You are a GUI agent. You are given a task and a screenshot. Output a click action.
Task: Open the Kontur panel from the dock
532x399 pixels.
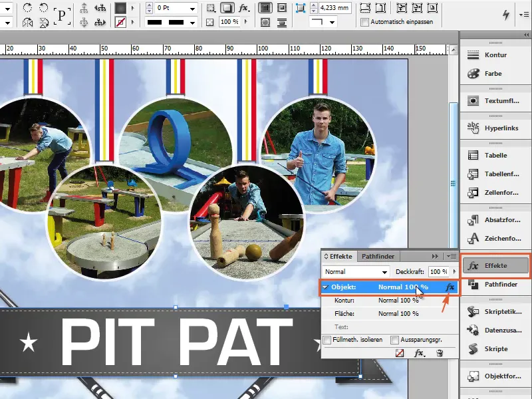click(495, 55)
